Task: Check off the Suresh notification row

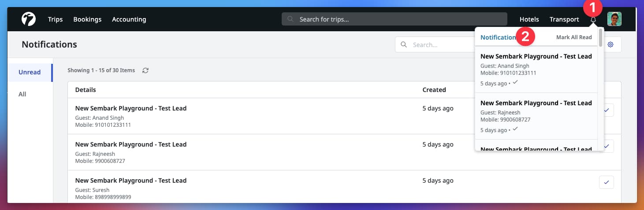Action: [607, 182]
